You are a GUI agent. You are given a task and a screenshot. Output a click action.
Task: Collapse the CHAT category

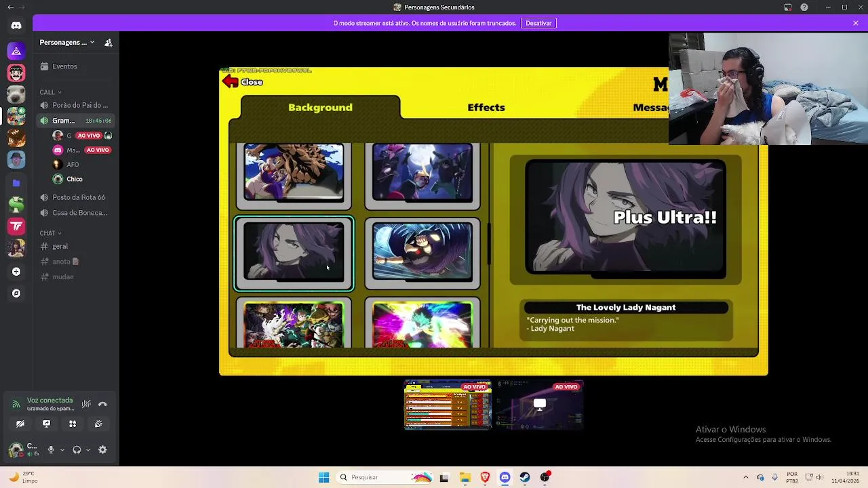pyautogui.click(x=50, y=233)
